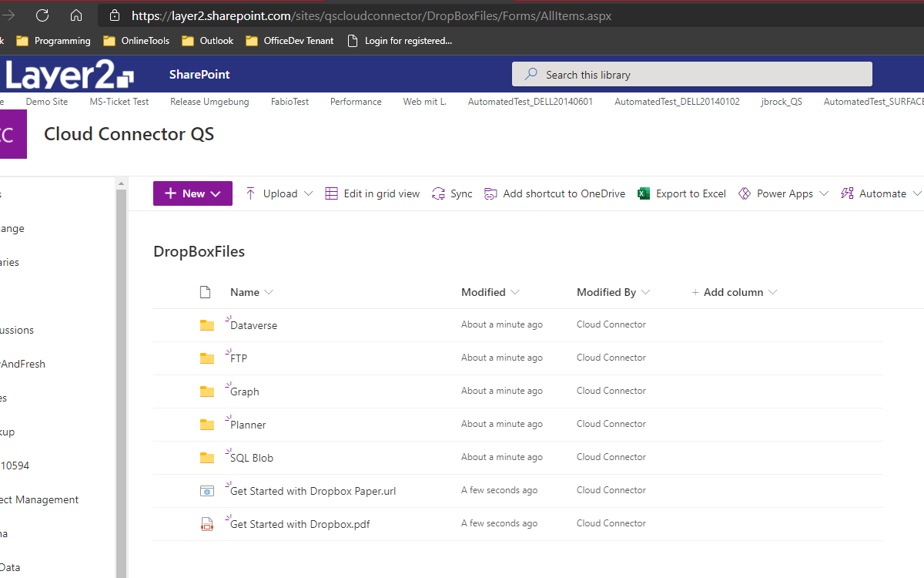
Task: Click the PDF icon for Get Started with Dropbox
Action: click(x=206, y=524)
